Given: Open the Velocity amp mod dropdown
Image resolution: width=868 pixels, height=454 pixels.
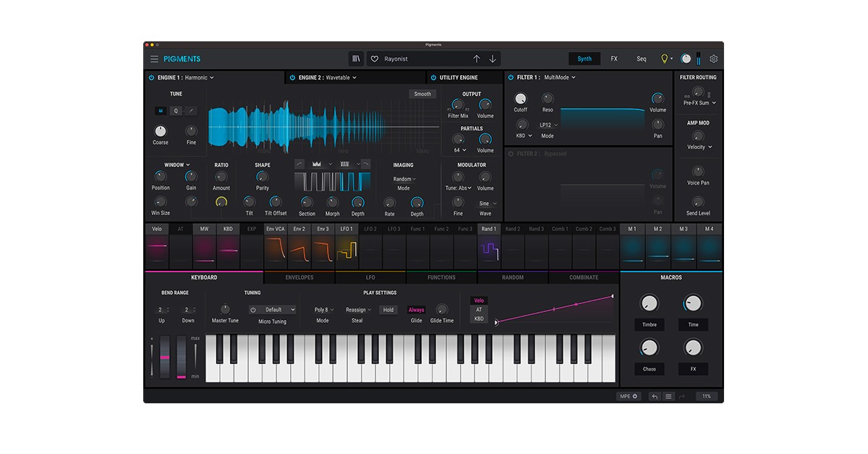Looking at the screenshot, I should 699,147.
